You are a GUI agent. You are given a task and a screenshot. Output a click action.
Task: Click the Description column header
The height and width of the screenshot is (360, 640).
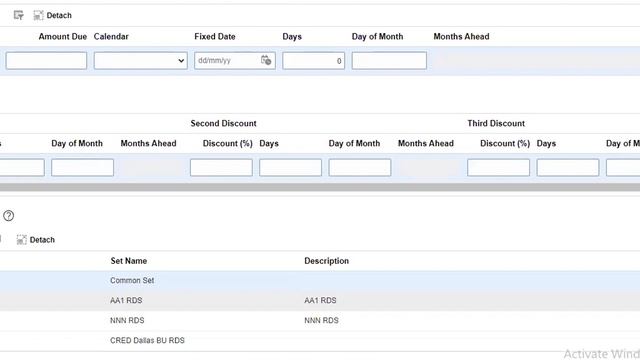(327, 261)
